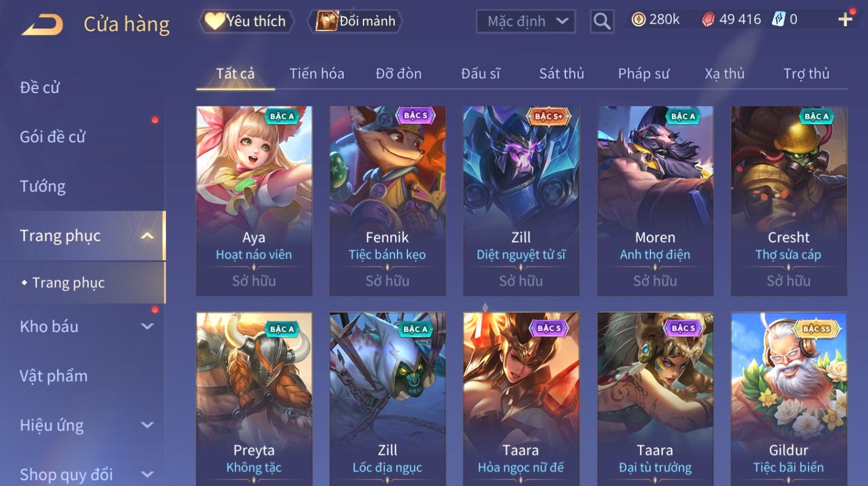Open the Mặc định sort dropdown
Viewport: 868px width, 486px height.
tap(526, 21)
